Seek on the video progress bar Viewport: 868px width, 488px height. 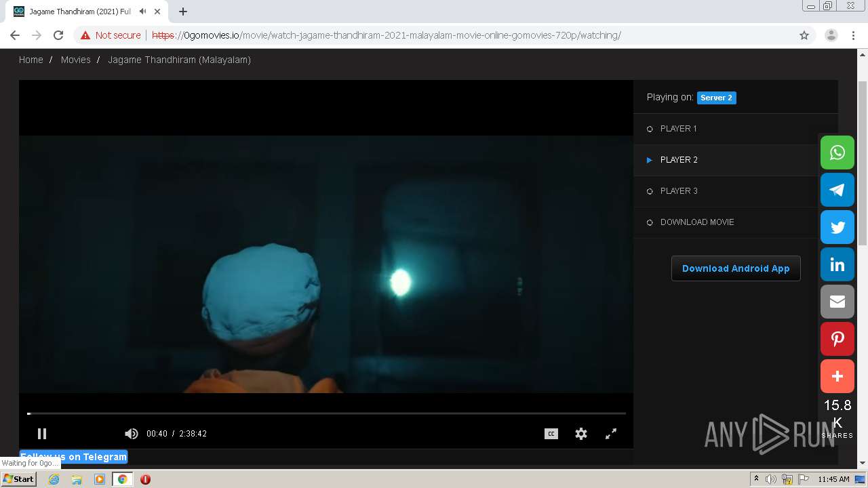326,413
